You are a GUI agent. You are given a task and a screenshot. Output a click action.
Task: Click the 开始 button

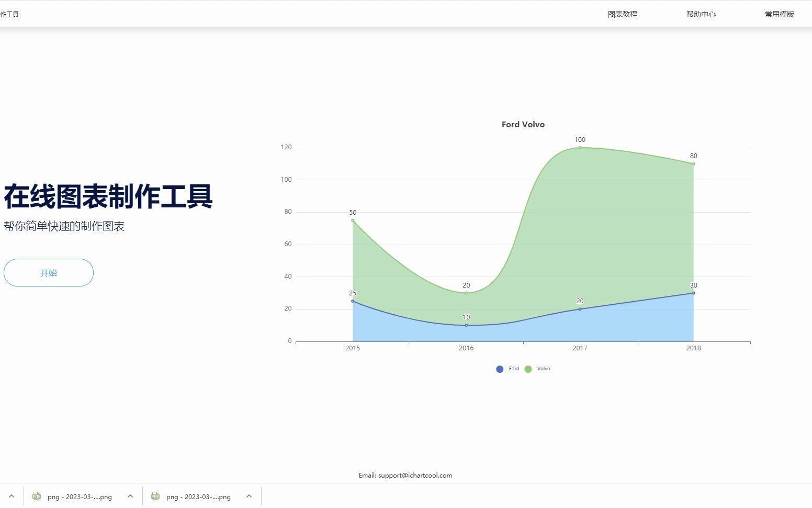coord(49,272)
